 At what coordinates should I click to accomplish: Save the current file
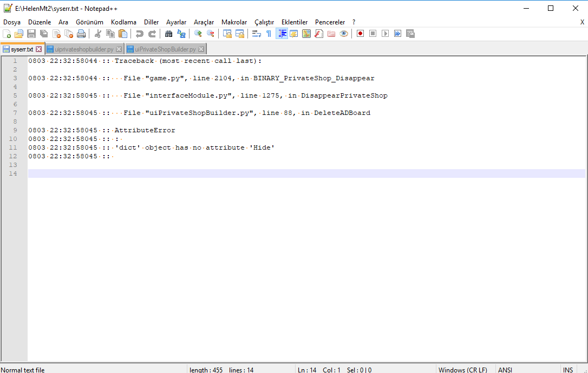(x=31, y=34)
